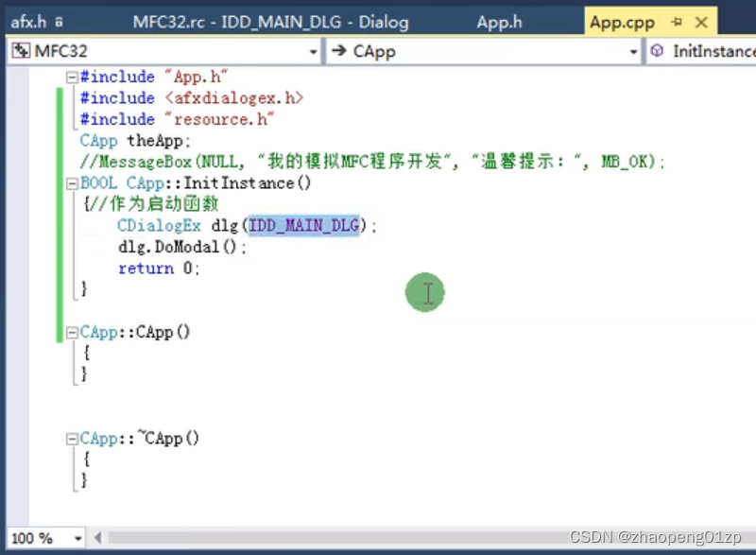Click the "resource.h" include text

click(x=219, y=119)
